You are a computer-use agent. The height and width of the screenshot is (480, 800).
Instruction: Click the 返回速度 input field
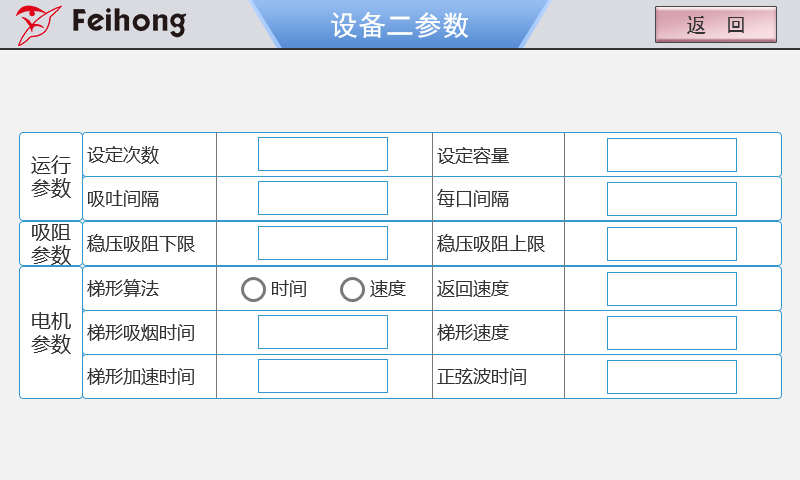pos(671,289)
